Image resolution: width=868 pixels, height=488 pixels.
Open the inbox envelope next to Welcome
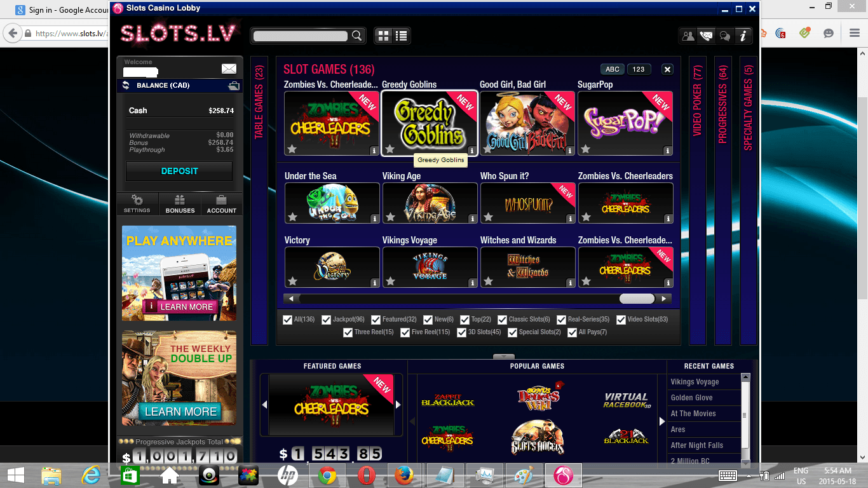pyautogui.click(x=229, y=69)
